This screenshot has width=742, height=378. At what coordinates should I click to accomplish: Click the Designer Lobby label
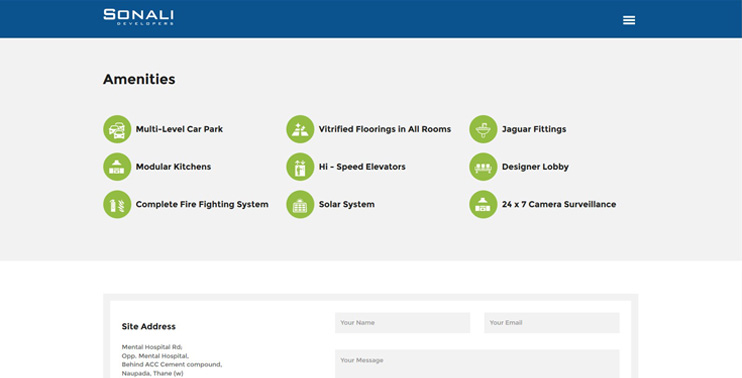coord(535,167)
